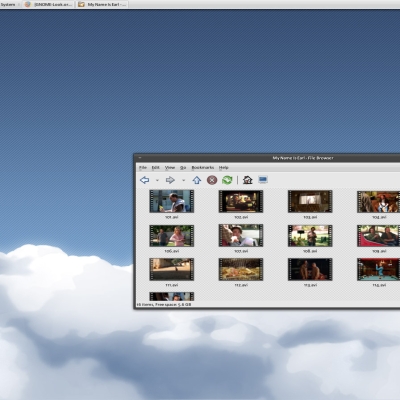Select the 114.avi video thumbnail
This screenshot has width=400, height=400.
[379, 269]
